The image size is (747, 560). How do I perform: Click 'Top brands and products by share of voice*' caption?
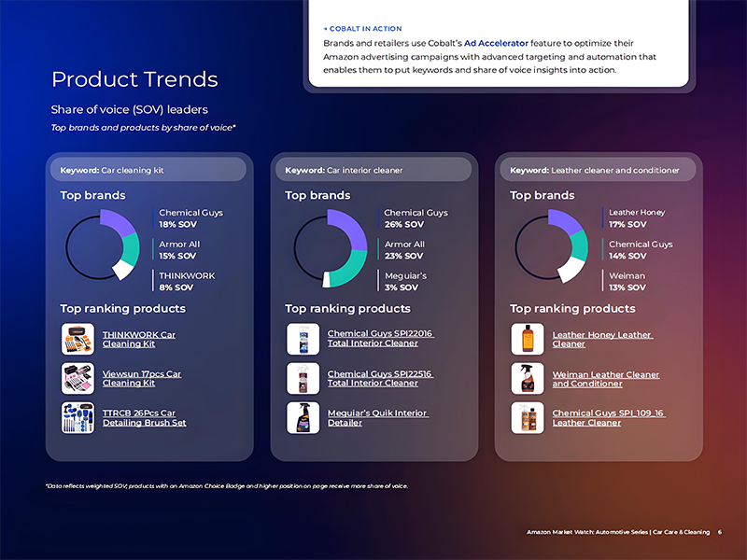click(x=144, y=128)
